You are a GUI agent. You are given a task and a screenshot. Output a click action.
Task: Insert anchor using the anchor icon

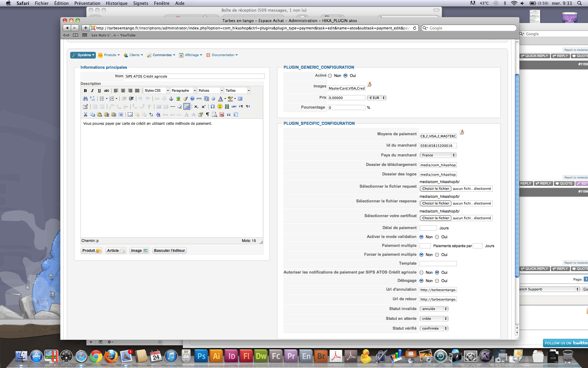[171, 98]
